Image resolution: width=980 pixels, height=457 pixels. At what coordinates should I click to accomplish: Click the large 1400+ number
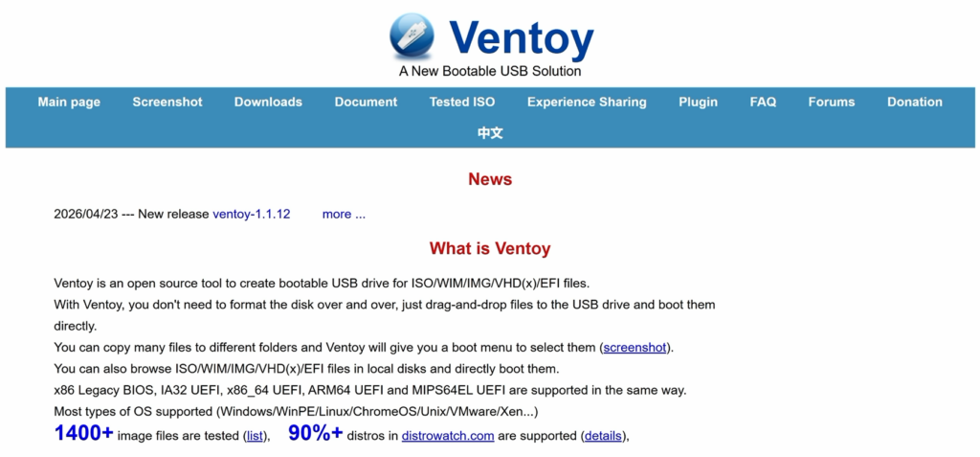(x=84, y=433)
